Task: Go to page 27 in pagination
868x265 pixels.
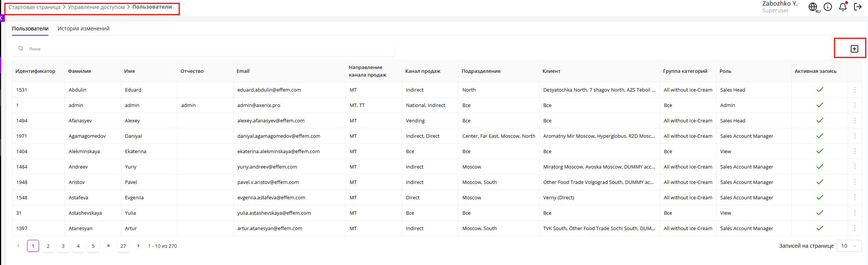Action: (x=123, y=246)
